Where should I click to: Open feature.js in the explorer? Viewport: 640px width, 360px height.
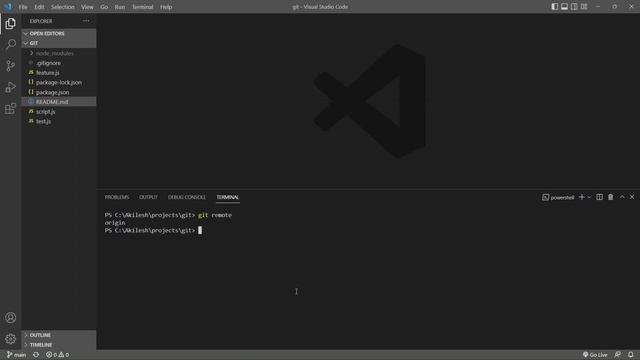pyautogui.click(x=59, y=73)
